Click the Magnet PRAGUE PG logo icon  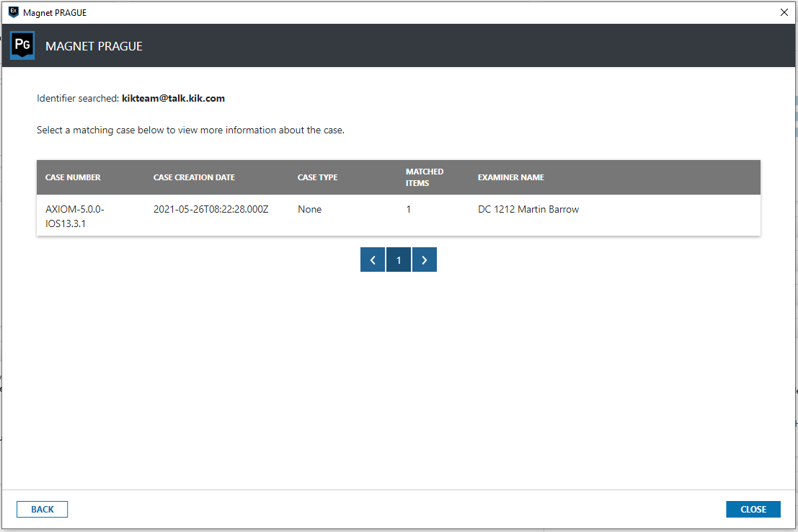point(22,46)
